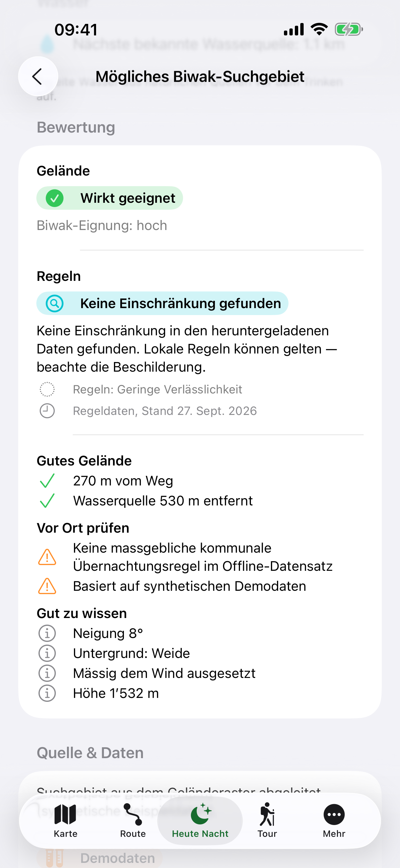The width and height of the screenshot is (400, 868).
Task: Tap the checkmark next to 270 m vom Weg
Action: 47,481
